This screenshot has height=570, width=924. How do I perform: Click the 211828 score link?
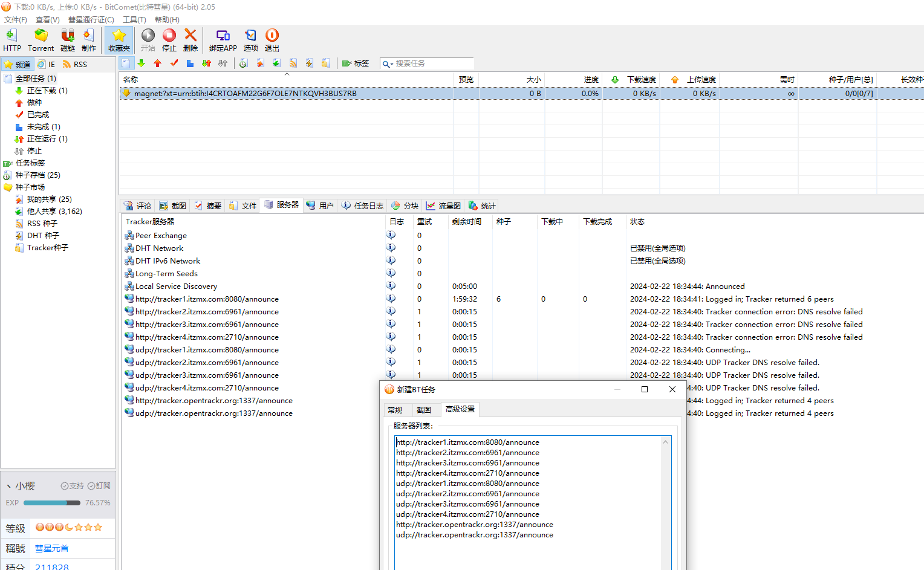pyautogui.click(x=52, y=566)
